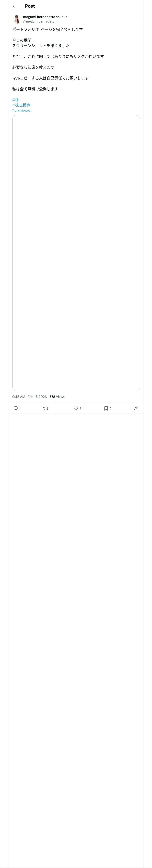The image size is (152, 868).
Task: Open the attached portfolio image area
Action: [76, 253]
